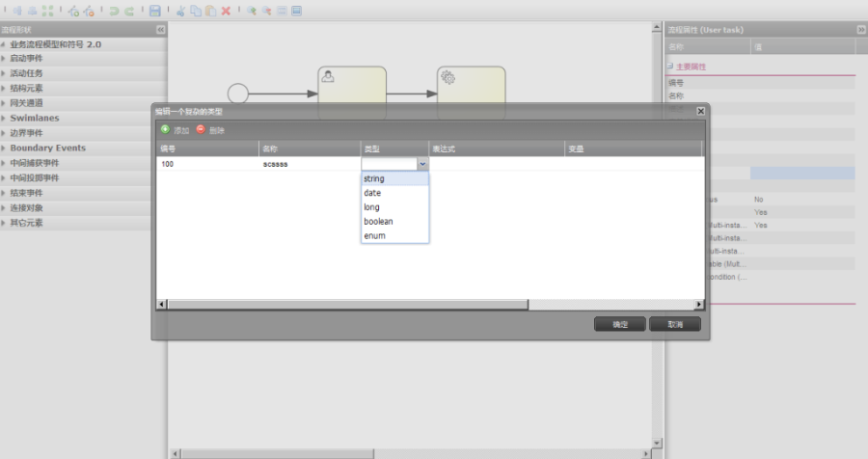Expand the Swimlanes shape group

[x=35, y=118]
